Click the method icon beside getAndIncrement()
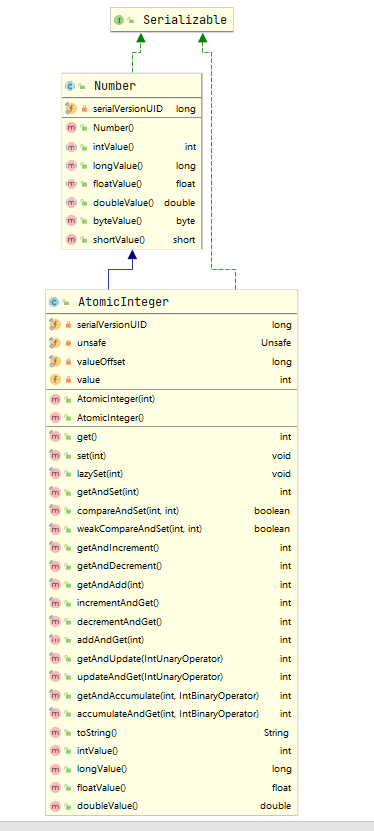This screenshot has width=374, height=831. point(55,547)
